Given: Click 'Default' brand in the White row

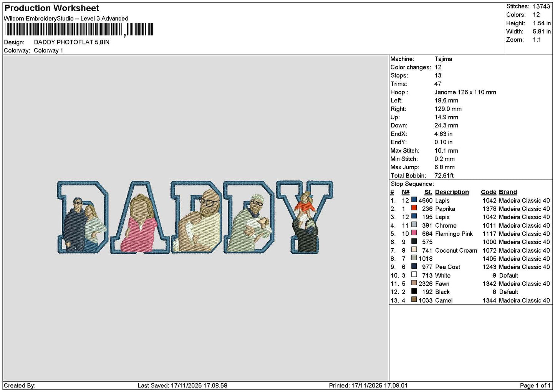Looking at the screenshot, I should (x=509, y=276).
